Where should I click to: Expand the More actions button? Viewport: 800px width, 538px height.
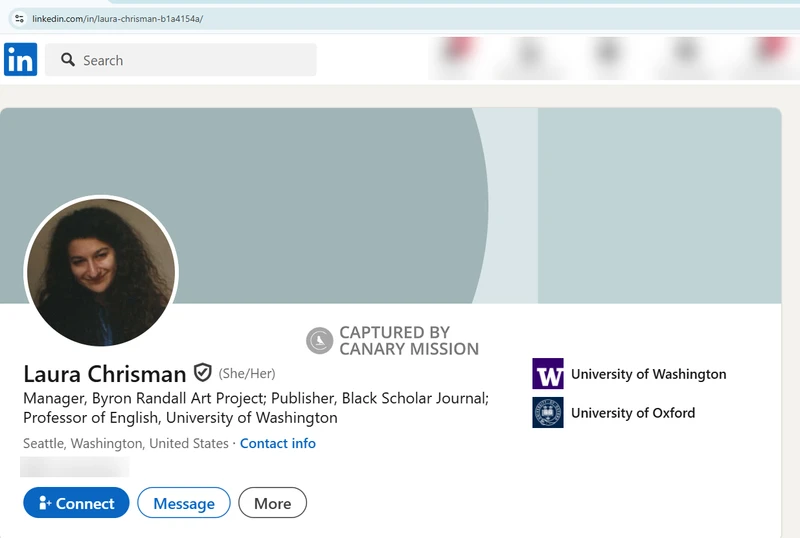click(x=272, y=503)
